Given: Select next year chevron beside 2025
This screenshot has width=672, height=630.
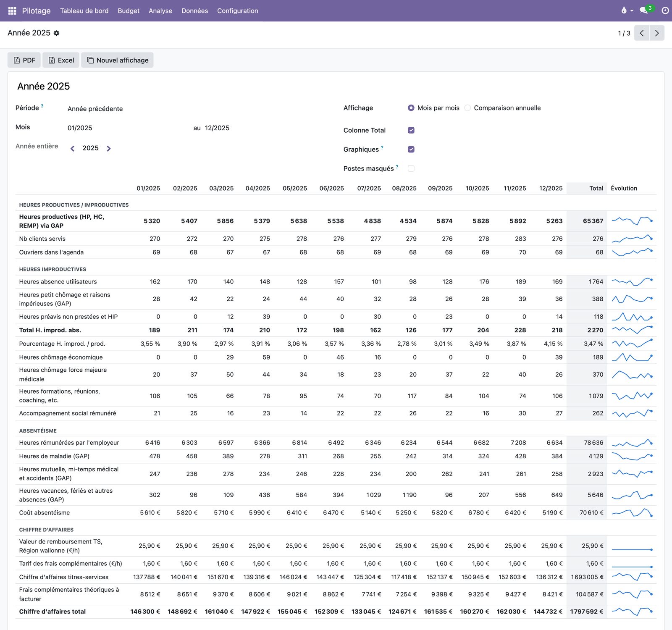Looking at the screenshot, I should 109,148.
